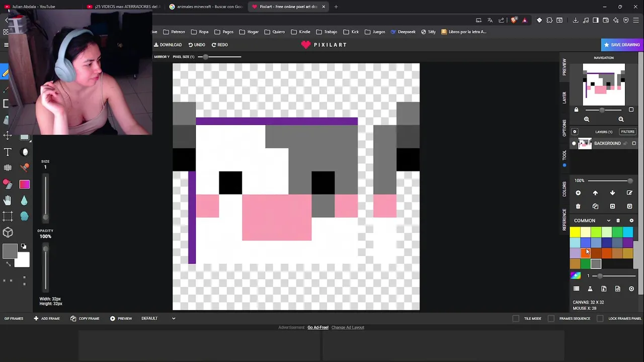Expand layer merge down-arrow option
This screenshot has height=362, width=644.
coord(629,206)
